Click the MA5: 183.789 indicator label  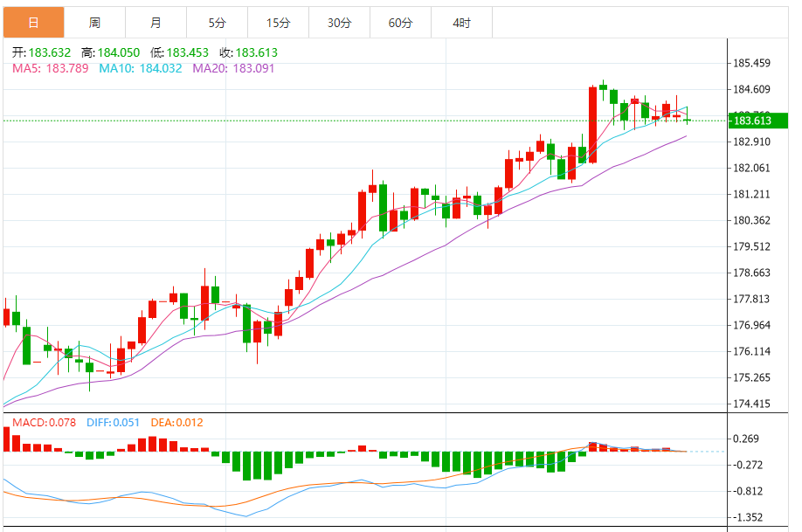50,68
